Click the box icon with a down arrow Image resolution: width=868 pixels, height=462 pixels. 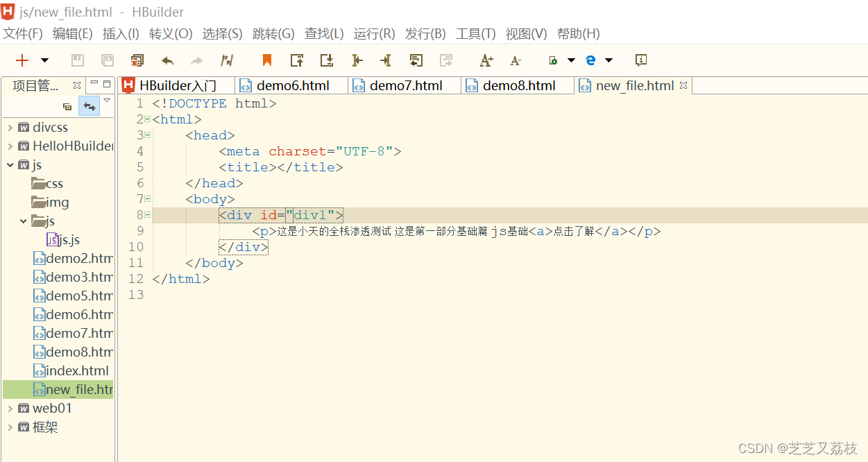tap(327, 60)
